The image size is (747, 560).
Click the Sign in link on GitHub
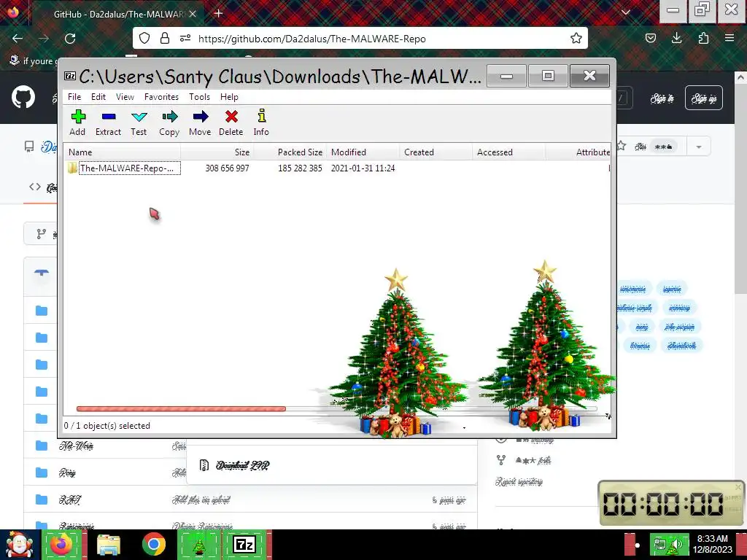point(662,98)
